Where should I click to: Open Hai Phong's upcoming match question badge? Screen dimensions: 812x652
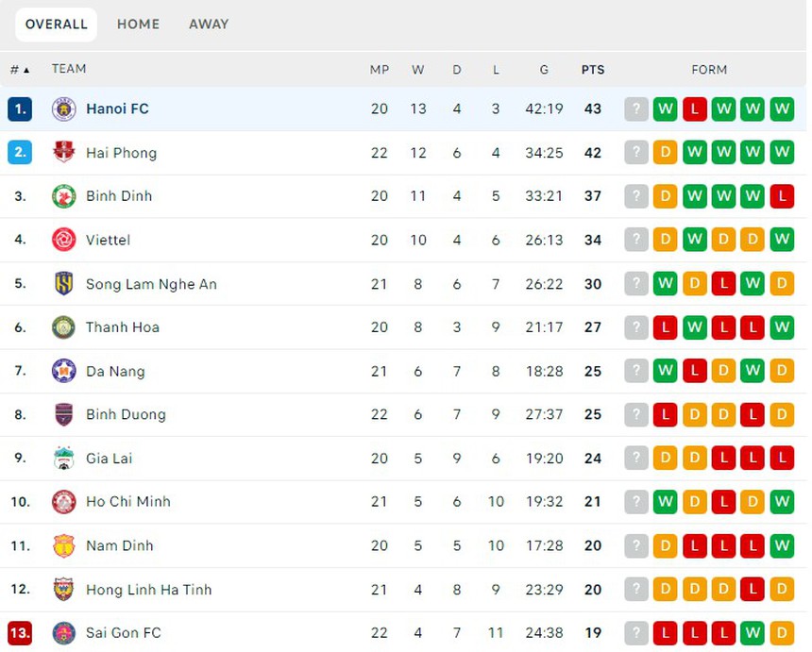pos(635,152)
